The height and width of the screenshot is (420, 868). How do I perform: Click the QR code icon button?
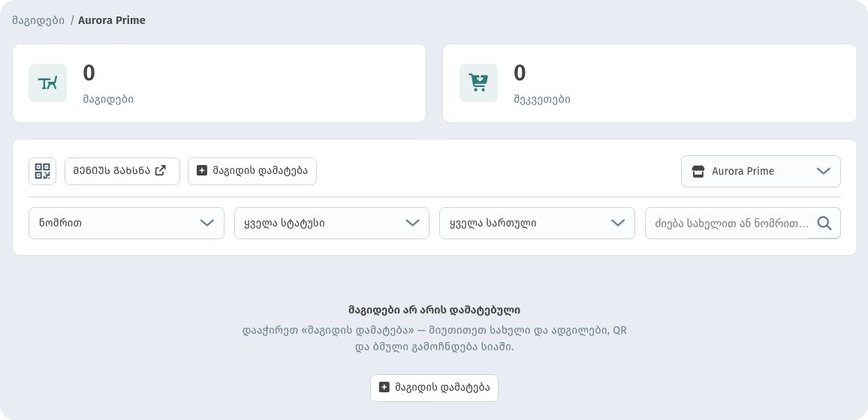coord(42,171)
